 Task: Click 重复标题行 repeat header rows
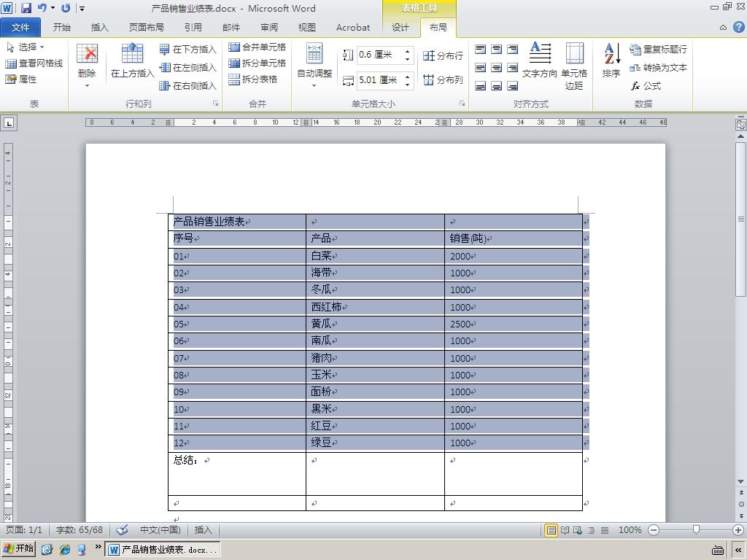point(659,49)
